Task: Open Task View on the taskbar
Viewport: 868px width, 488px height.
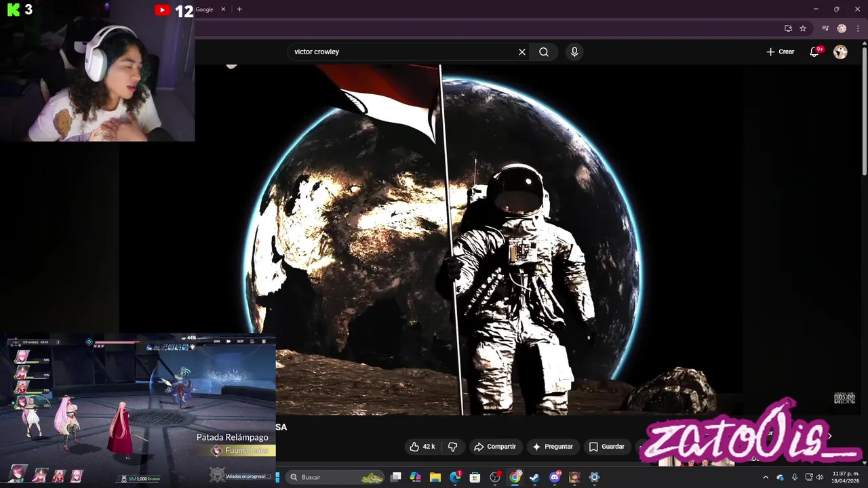Action: tap(396, 477)
